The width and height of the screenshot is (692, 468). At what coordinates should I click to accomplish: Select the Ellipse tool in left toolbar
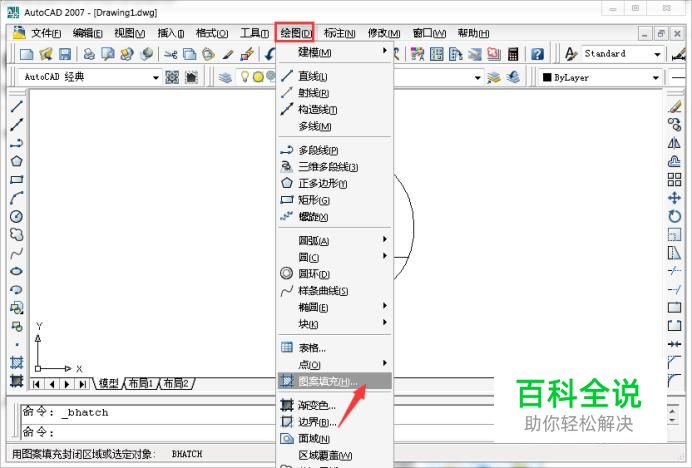pos(16,271)
